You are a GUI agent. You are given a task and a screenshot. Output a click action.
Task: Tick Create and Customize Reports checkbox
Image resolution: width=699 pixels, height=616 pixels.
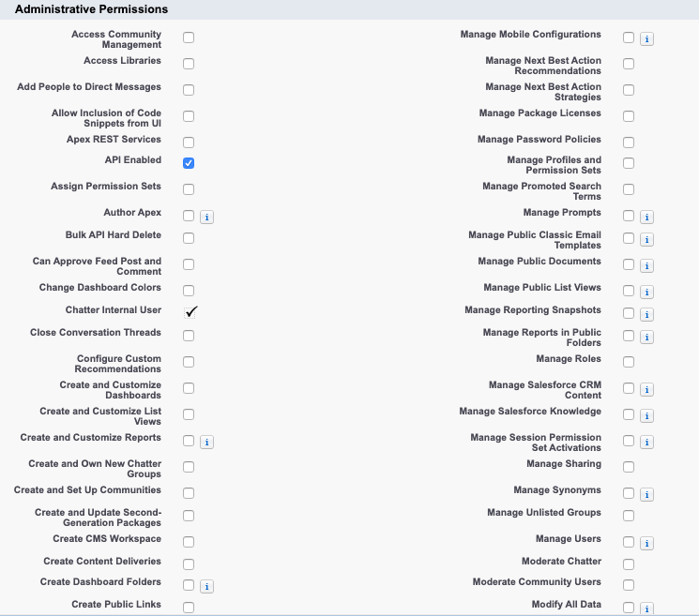[189, 441]
